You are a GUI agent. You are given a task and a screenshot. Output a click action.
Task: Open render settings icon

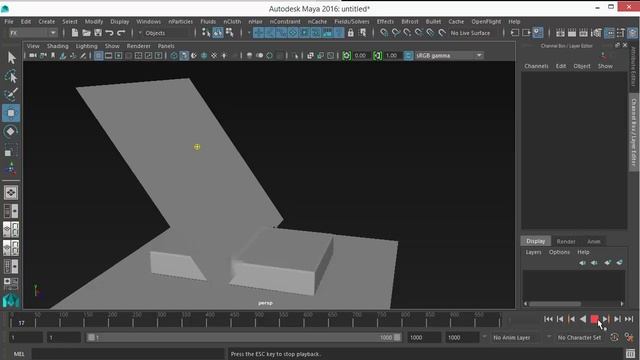[x=596, y=33]
